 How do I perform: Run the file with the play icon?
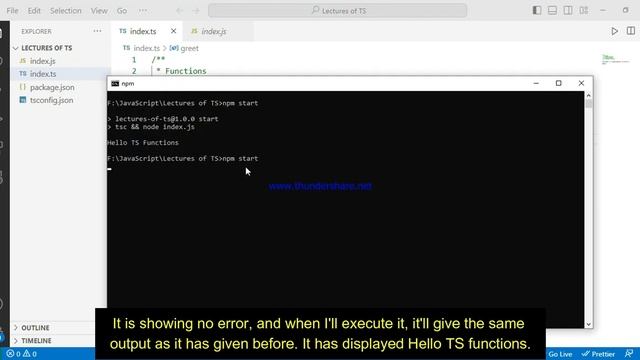pos(614,31)
